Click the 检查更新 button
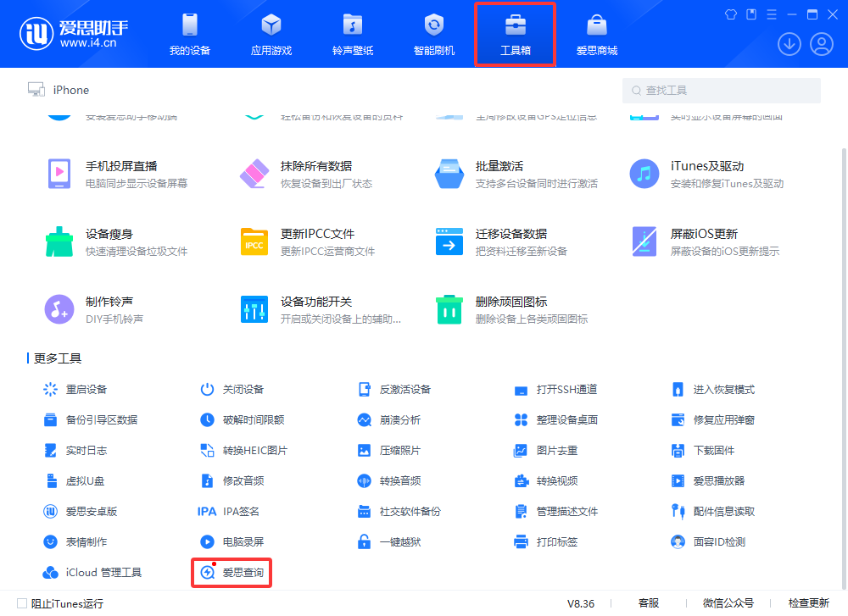Image resolution: width=848 pixels, height=616 pixels. coord(808,603)
